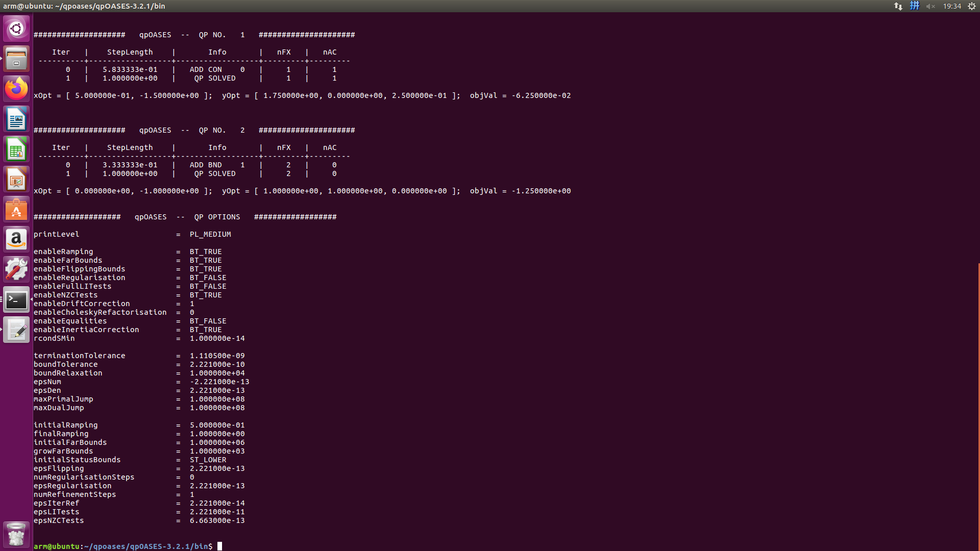Toggle the muted sound volume indicator
The height and width of the screenshot is (551, 980).
(930, 6)
